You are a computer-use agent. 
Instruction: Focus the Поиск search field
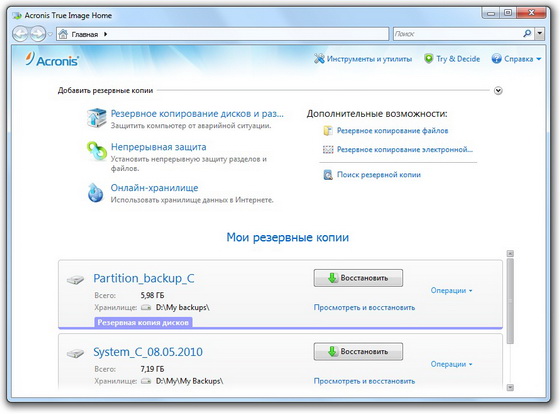coord(457,34)
